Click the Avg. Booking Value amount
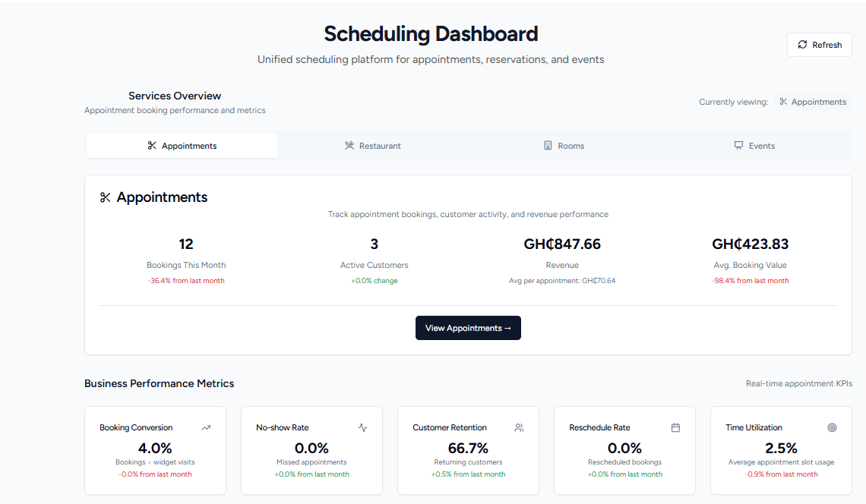This screenshot has width=866, height=504. pos(750,244)
